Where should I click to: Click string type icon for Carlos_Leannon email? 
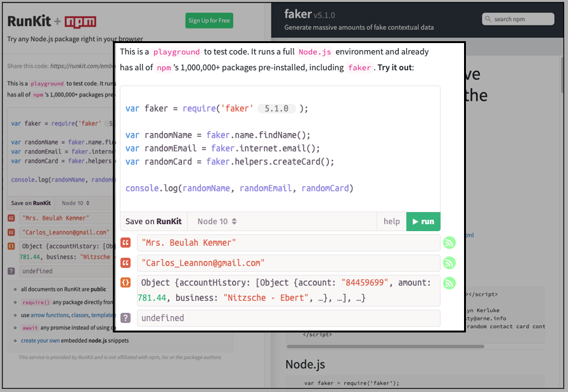126,263
